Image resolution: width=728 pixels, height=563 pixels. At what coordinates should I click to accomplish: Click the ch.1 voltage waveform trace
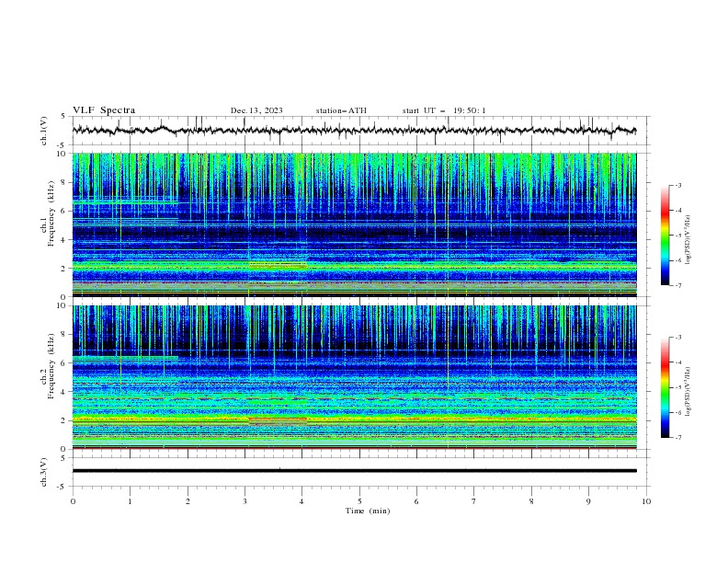point(354,131)
